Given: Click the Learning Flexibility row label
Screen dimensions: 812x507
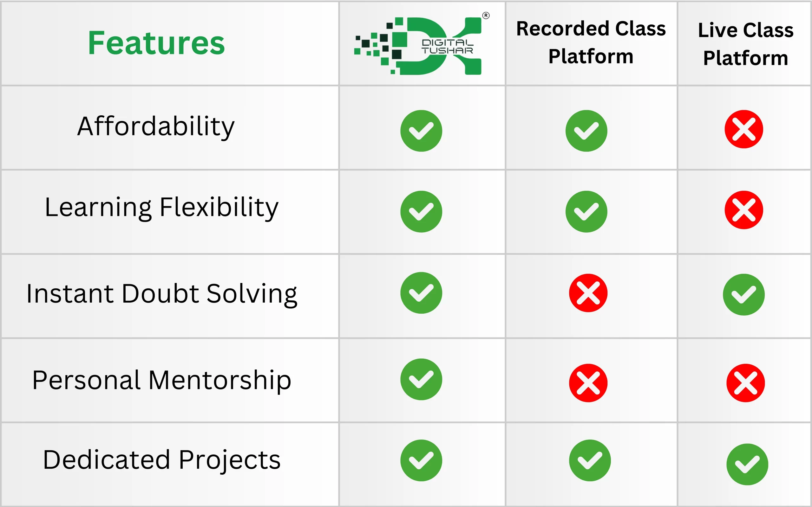Looking at the screenshot, I should tap(162, 208).
